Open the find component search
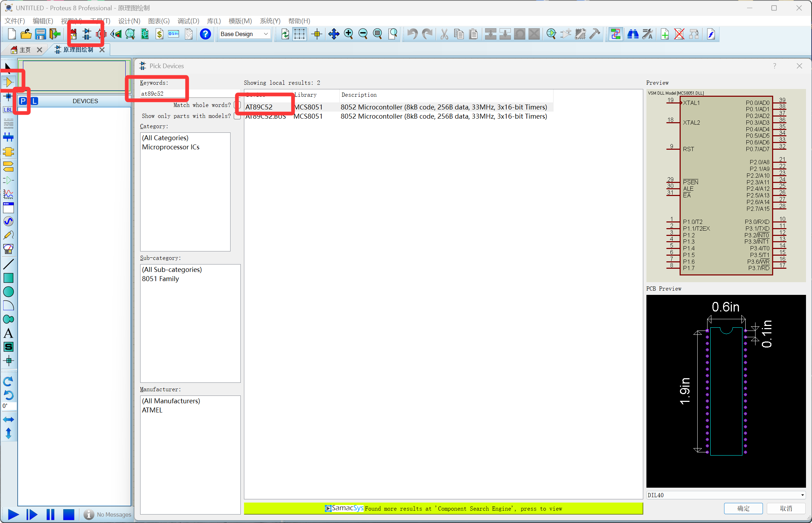812x523 pixels. [x=632, y=34]
